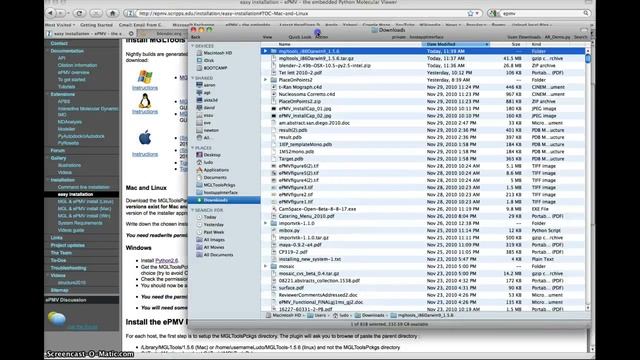Click into the browser search field with epmv
640x360 pixels.
tap(541, 13)
